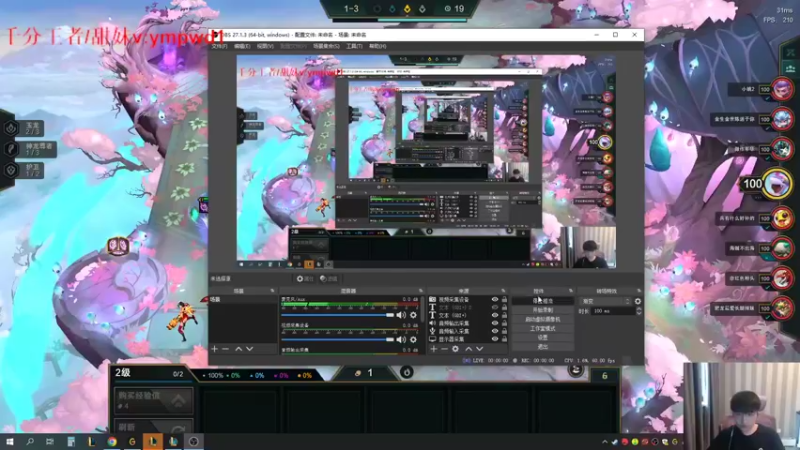Viewport: 800px width, 450px height.
Task: Toggle visibility of greyed 文本 (GDI+) 2 source
Action: tap(494, 308)
